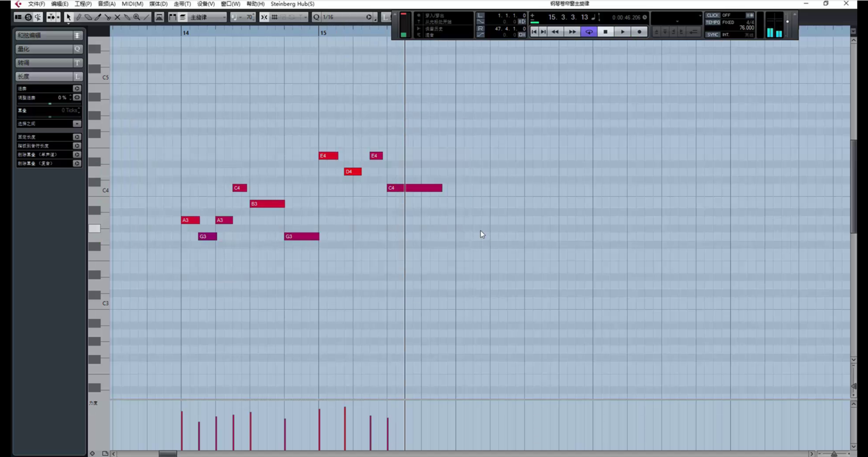Select the Zoom magnifier tool
The width and height of the screenshot is (868, 457).
point(137,17)
